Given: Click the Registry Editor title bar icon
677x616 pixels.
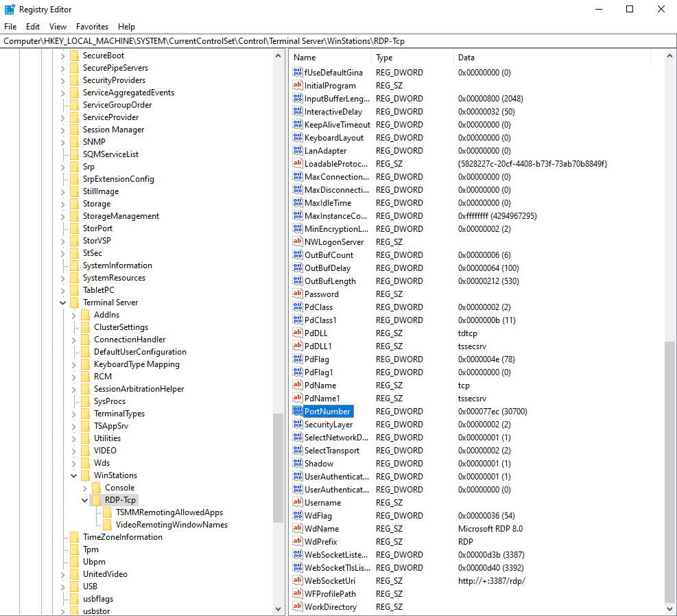Looking at the screenshot, I should [10, 9].
